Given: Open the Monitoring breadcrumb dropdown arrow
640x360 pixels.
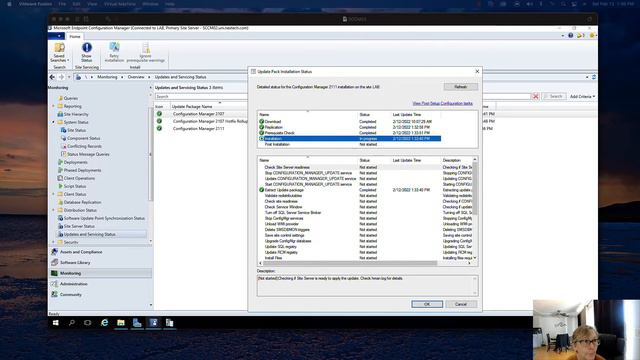Looking at the screenshot, I should click(122, 77).
